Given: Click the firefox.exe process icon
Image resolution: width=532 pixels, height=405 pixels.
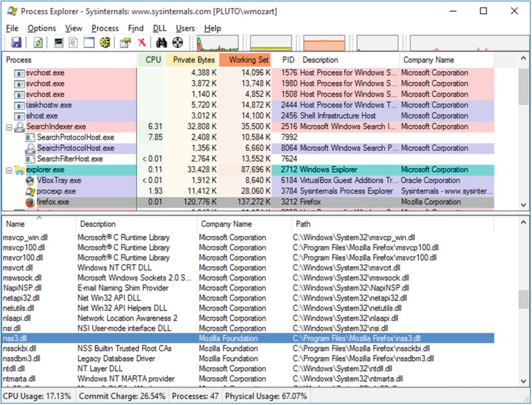Looking at the screenshot, I should (30, 202).
